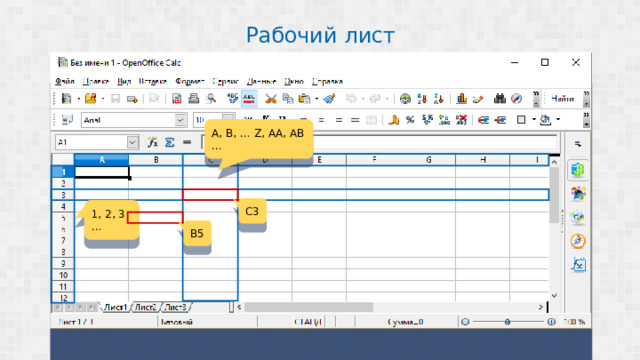Add a decimal place
This screenshot has height=360, width=640.
coord(444,120)
